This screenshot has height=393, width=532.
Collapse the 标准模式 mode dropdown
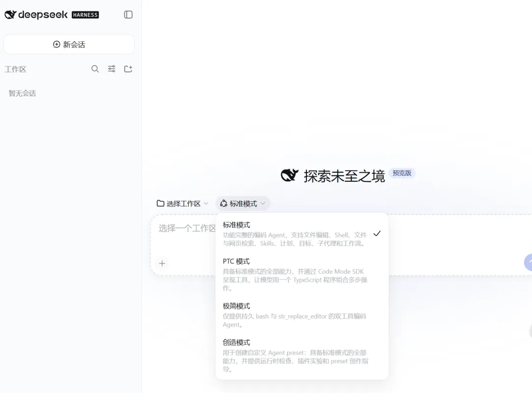tap(243, 203)
